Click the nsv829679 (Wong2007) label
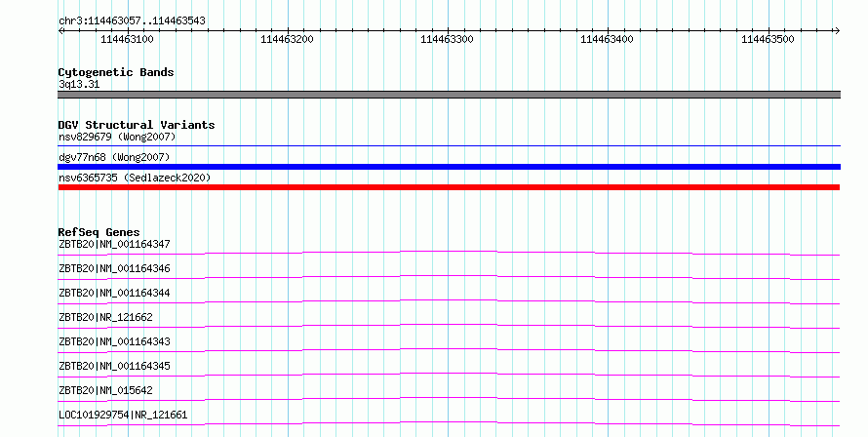 click(x=117, y=137)
